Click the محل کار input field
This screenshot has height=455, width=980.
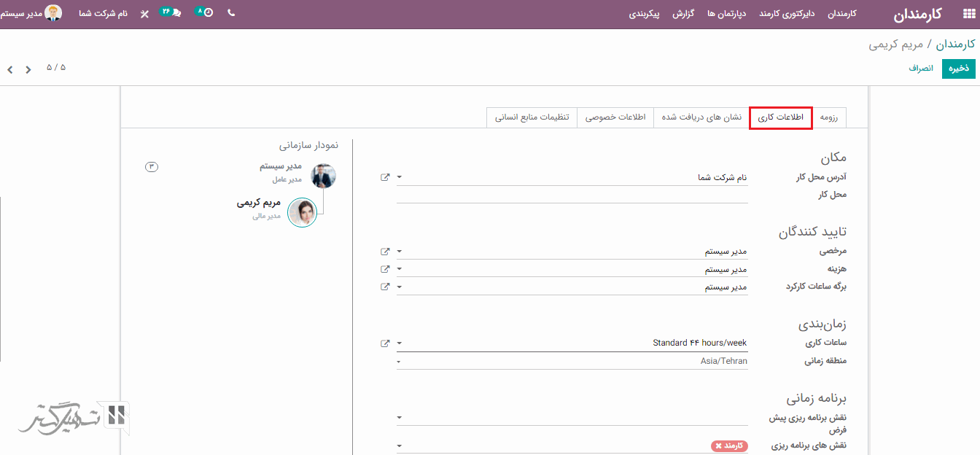pos(572,195)
